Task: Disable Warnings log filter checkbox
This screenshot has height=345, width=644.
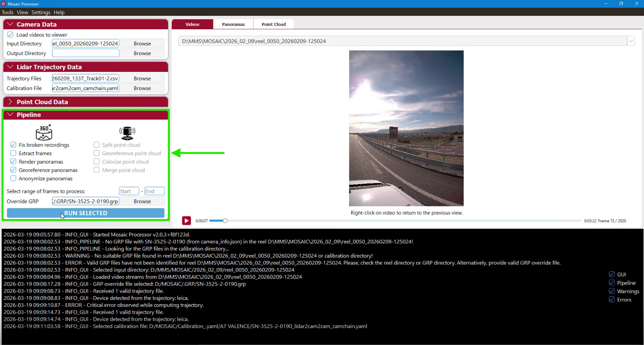Action: (612, 291)
